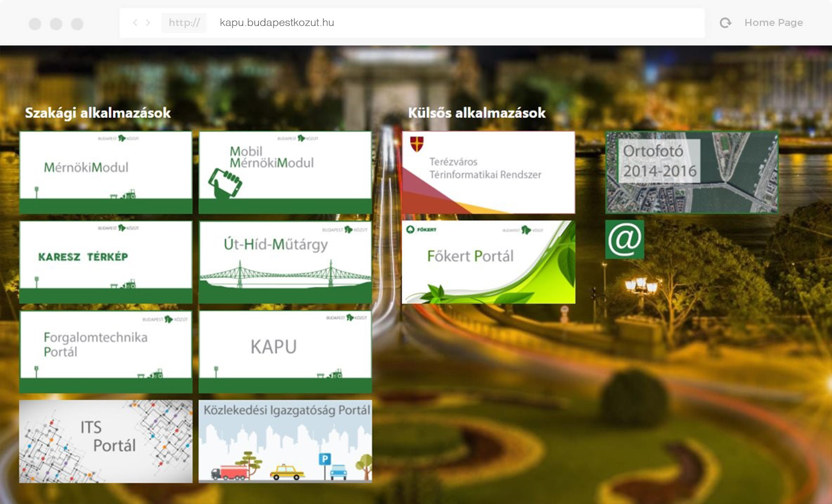This screenshot has height=504, width=832.
Task: Click the yellow taxi in Közlekedési tile
Action: click(x=287, y=472)
